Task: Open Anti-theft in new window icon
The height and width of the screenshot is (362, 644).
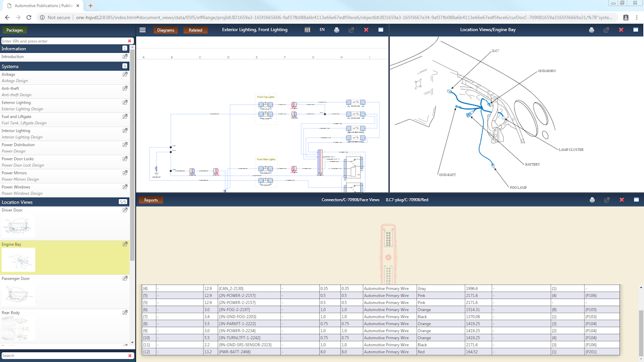Action: tap(125, 88)
